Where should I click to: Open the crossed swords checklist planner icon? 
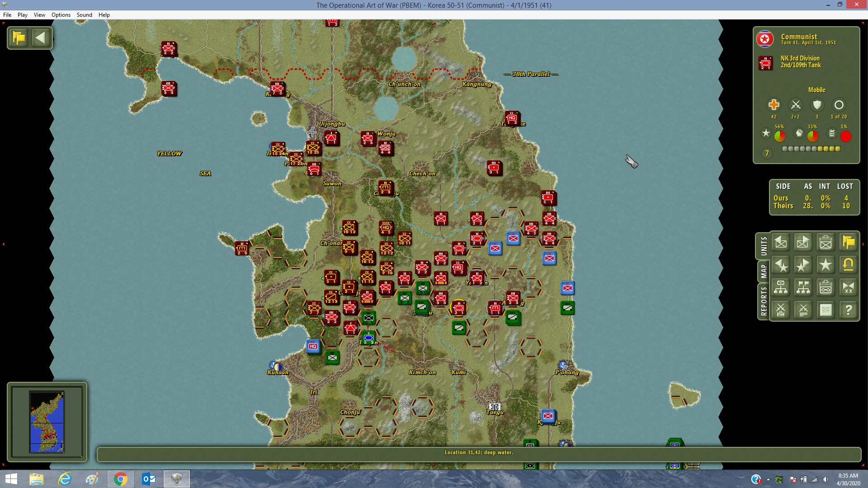[781, 310]
